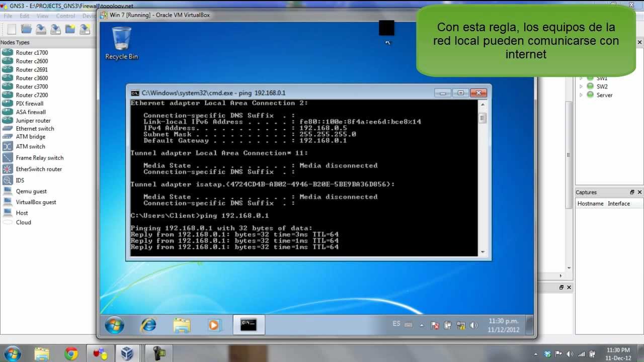644x362 pixels.
Task: Expand SW2 node in topology summary
Action: pyautogui.click(x=581, y=86)
